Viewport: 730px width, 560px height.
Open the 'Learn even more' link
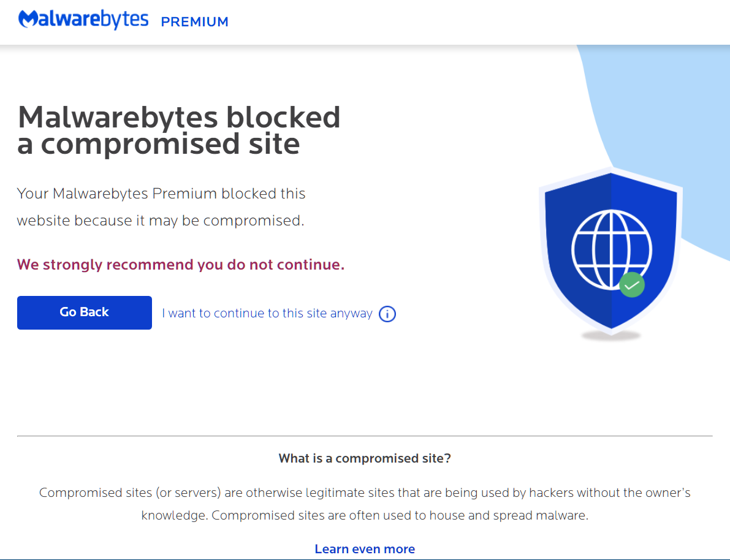[x=365, y=549]
